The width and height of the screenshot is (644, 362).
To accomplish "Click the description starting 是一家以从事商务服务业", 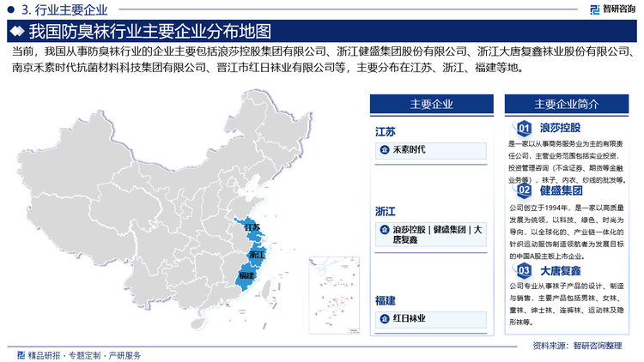I will click(x=567, y=162).
